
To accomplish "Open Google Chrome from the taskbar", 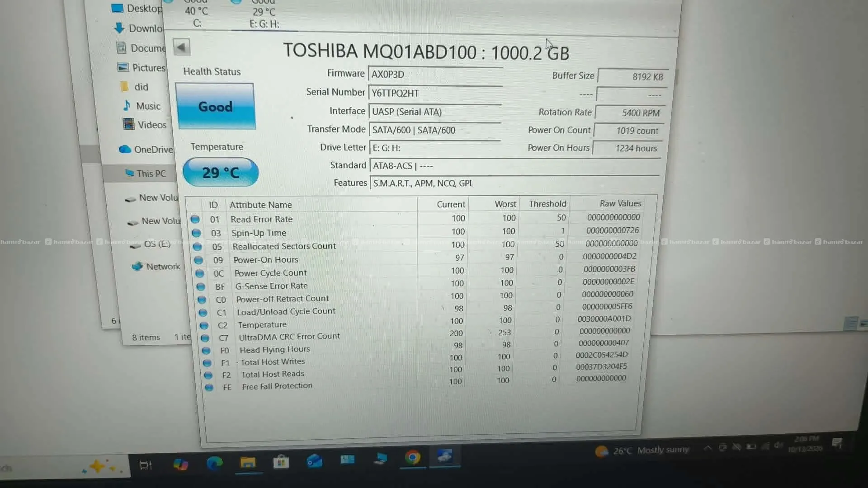I will coord(412,458).
